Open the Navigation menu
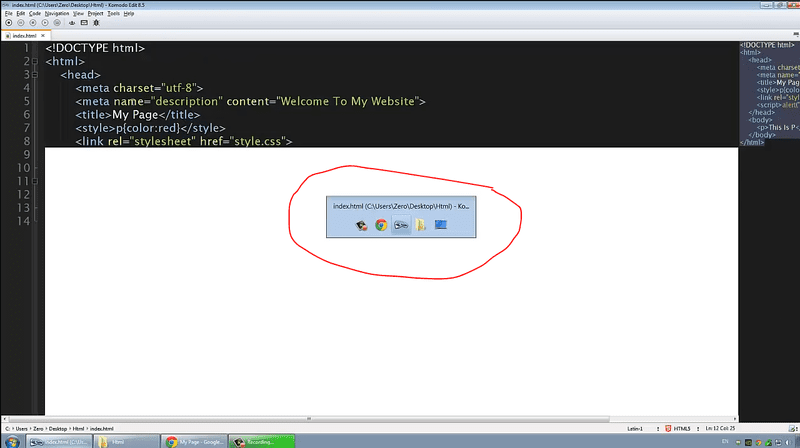 pos(57,14)
